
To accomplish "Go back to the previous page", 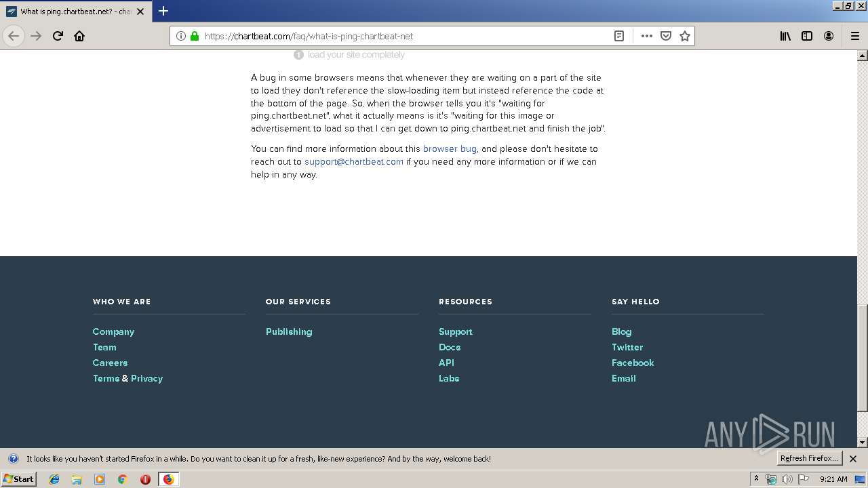I will point(14,36).
